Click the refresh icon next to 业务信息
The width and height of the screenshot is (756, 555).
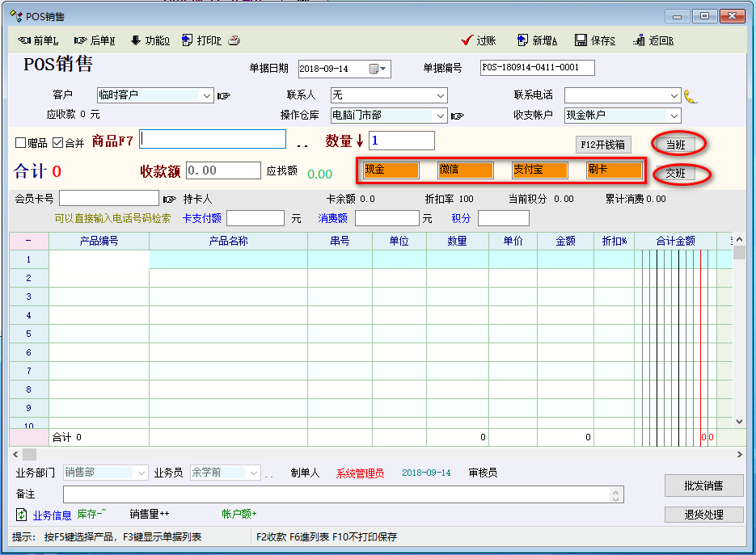22,515
